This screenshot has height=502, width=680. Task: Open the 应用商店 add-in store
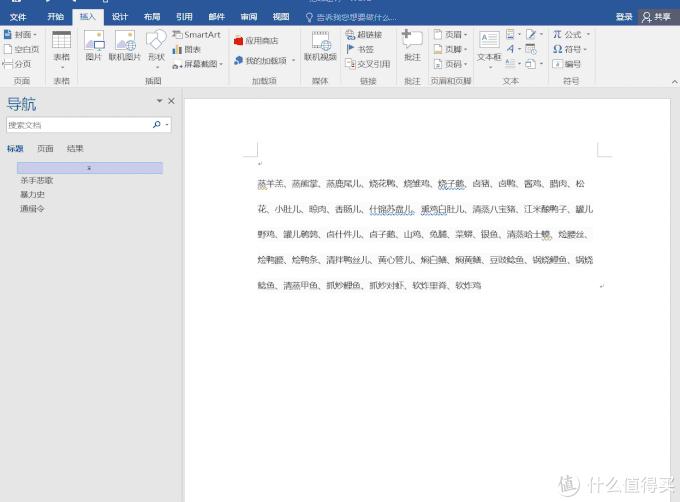click(x=256, y=41)
